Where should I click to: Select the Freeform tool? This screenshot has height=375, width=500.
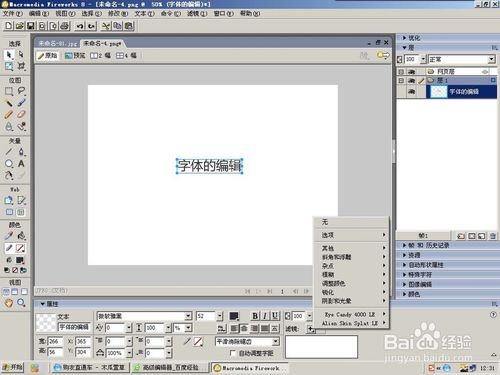coord(9,175)
